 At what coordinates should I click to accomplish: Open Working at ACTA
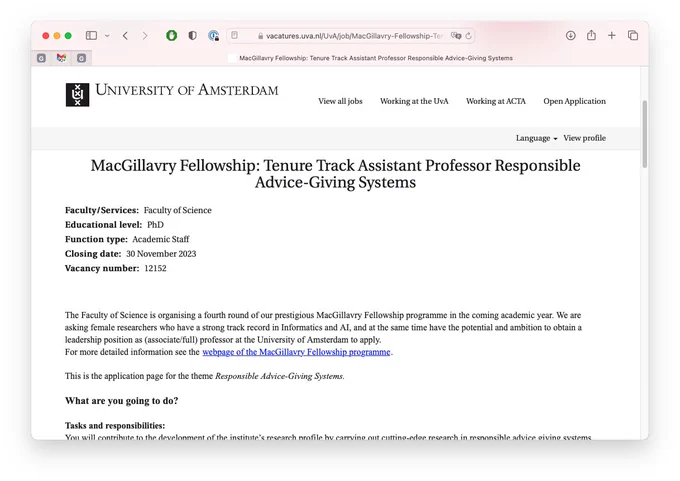[496, 101]
